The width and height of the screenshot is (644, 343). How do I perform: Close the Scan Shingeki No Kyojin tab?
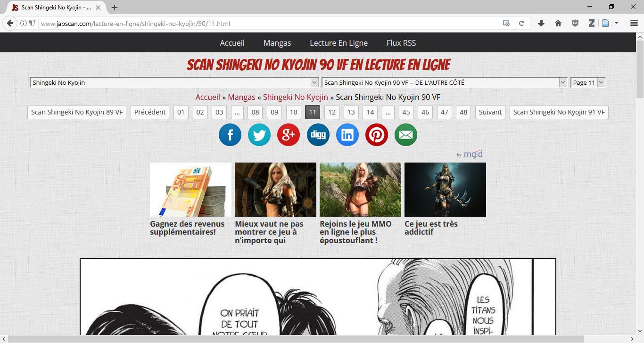pos(98,8)
